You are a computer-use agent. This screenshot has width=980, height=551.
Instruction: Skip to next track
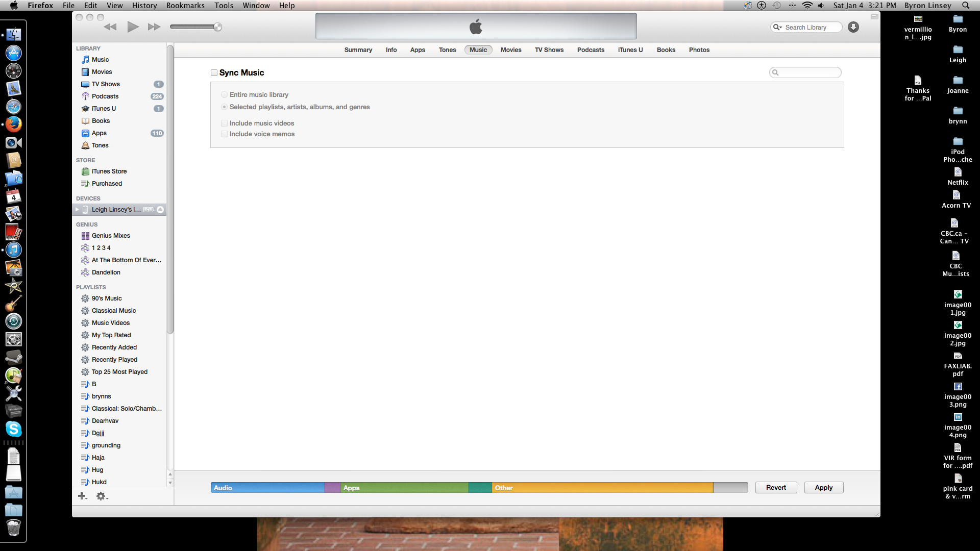click(x=154, y=27)
